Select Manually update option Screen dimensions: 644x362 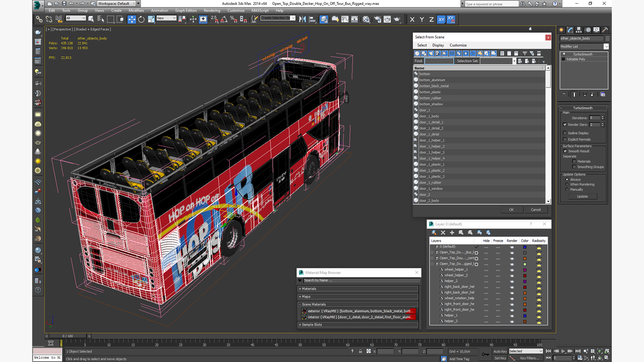coord(567,189)
